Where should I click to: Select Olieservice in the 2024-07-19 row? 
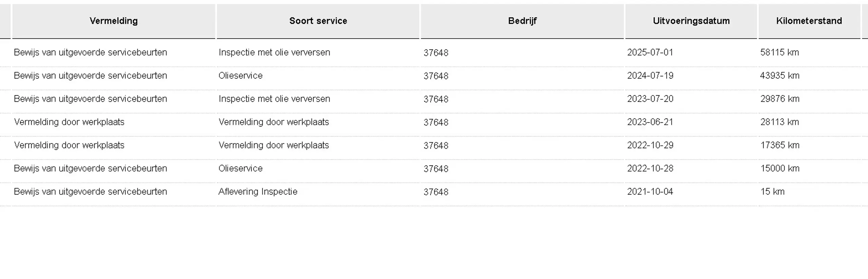coord(240,76)
